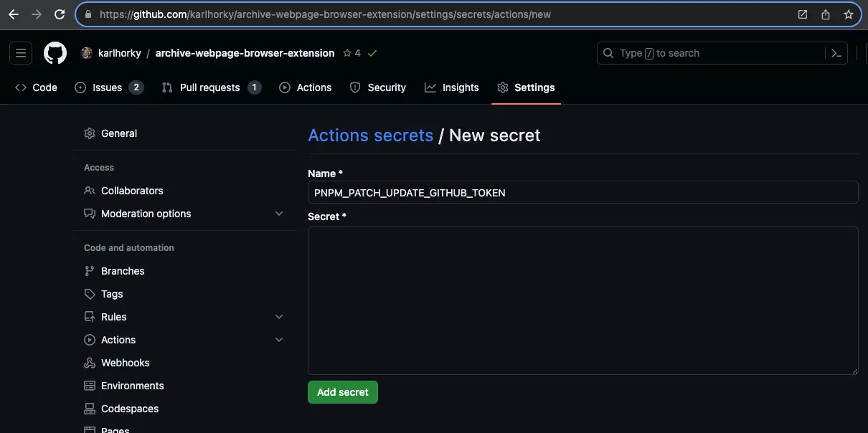The width and height of the screenshot is (868, 433).
Task: Go to GitHub home via Octocat logo
Action: [55, 53]
